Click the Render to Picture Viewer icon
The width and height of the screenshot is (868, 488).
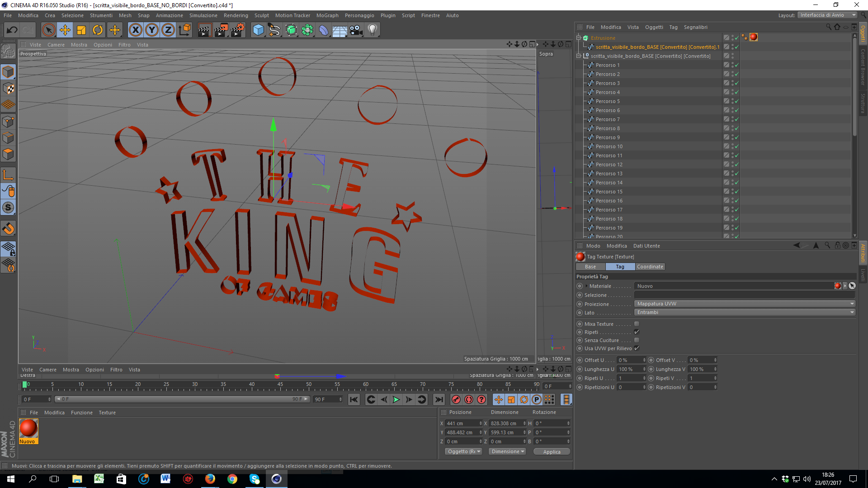[221, 30]
